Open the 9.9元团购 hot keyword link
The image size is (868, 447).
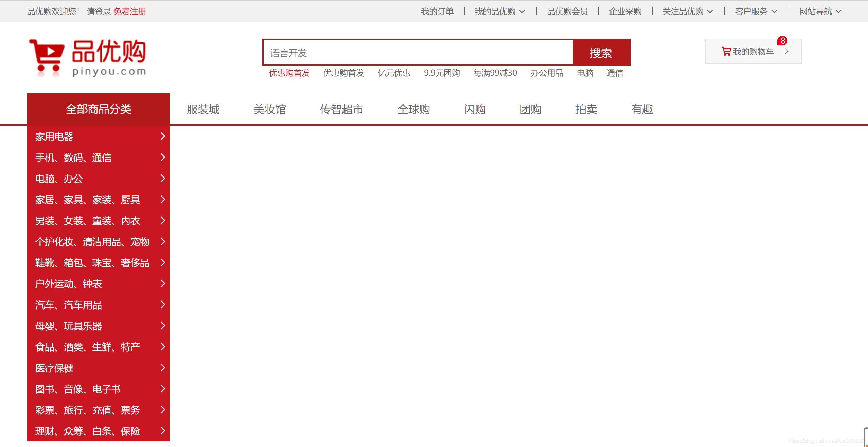pyautogui.click(x=442, y=73)
